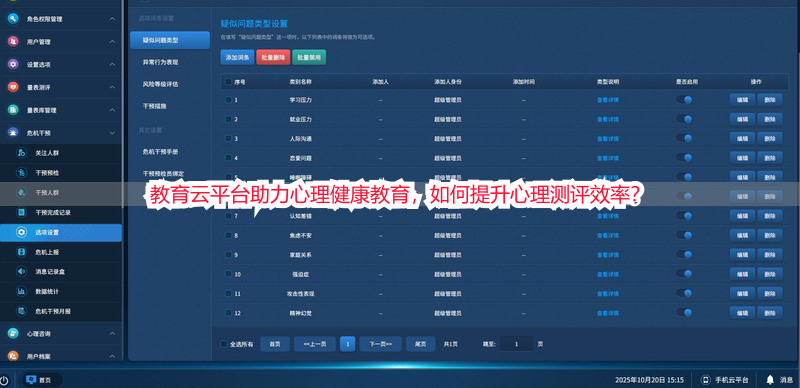The width and height of the screenshot is (800, 388).
Task: Collapse the 危机干预 chevron
Action: (112, 133)
